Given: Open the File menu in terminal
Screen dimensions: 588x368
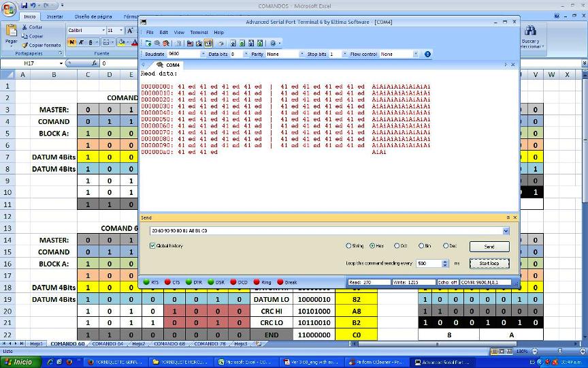Looking at the screenshot, I should pyautogui.click(x=150, y=32).
